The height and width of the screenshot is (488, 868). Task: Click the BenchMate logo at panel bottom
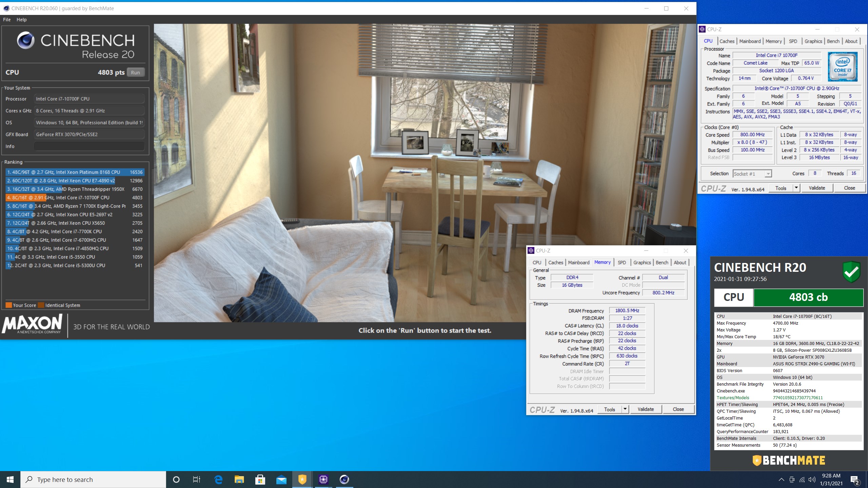coord(789,461)
